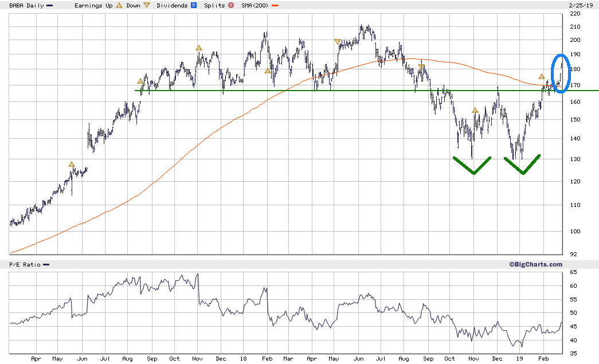Click the date '2/25/19' in the header
The width and height of the screenshot is (599, 364).
click(x=581, y=5)
